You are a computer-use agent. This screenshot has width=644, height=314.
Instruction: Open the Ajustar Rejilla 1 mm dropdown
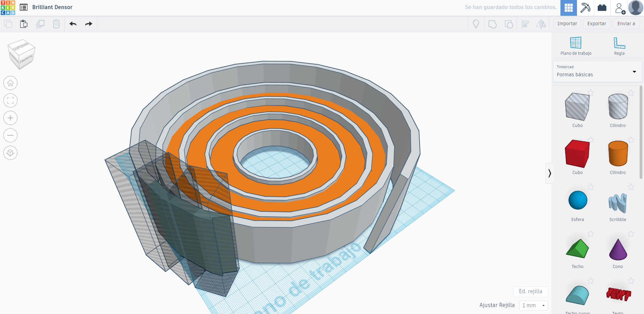click(x=534, y=305)
